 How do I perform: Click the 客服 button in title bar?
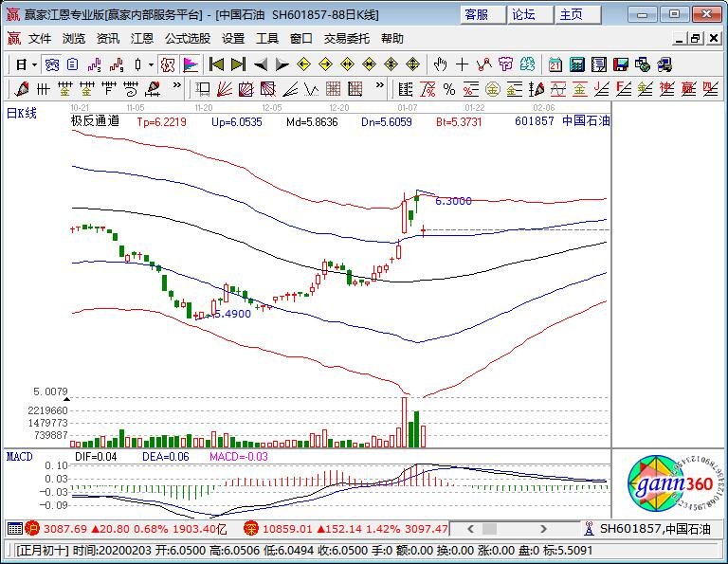(482, 15)
